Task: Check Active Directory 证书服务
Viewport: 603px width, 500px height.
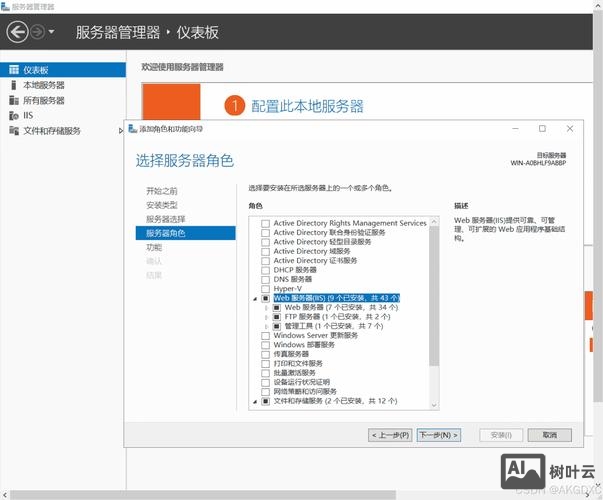Action: pyautogui.click(x=265, y=261)
